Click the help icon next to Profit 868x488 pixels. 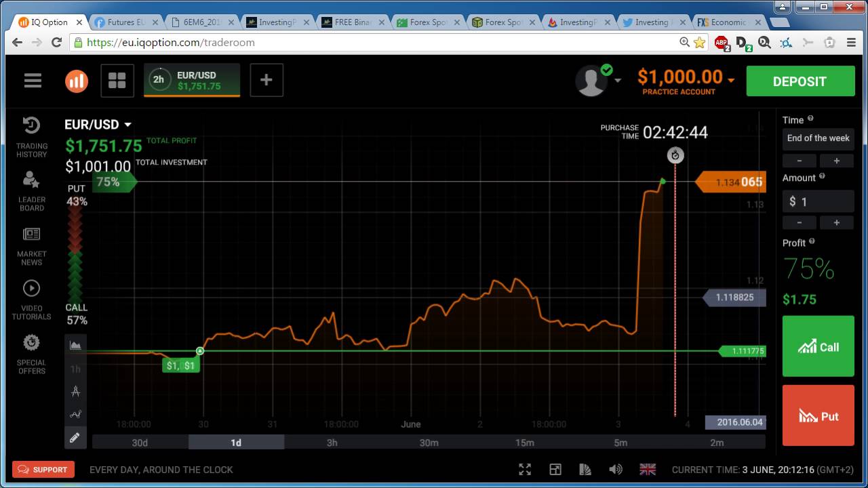812,241
